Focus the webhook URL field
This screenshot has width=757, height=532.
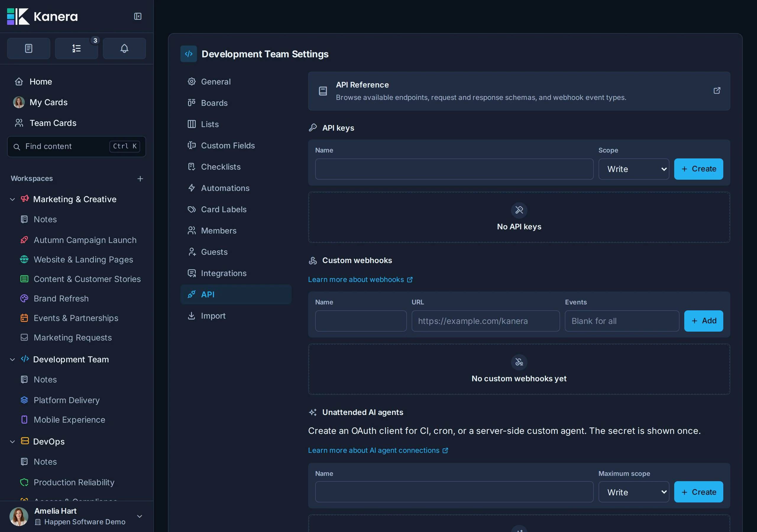click(x=486, y=321)
